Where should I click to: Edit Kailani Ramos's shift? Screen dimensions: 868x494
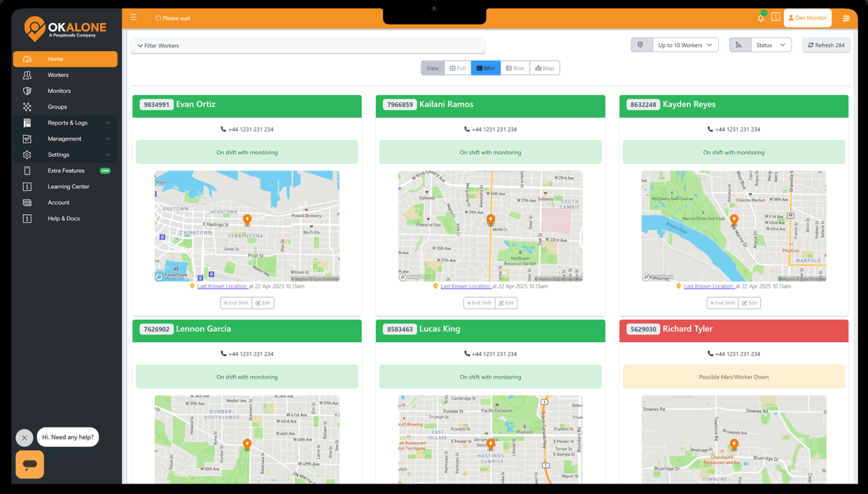tap(507, 303)
